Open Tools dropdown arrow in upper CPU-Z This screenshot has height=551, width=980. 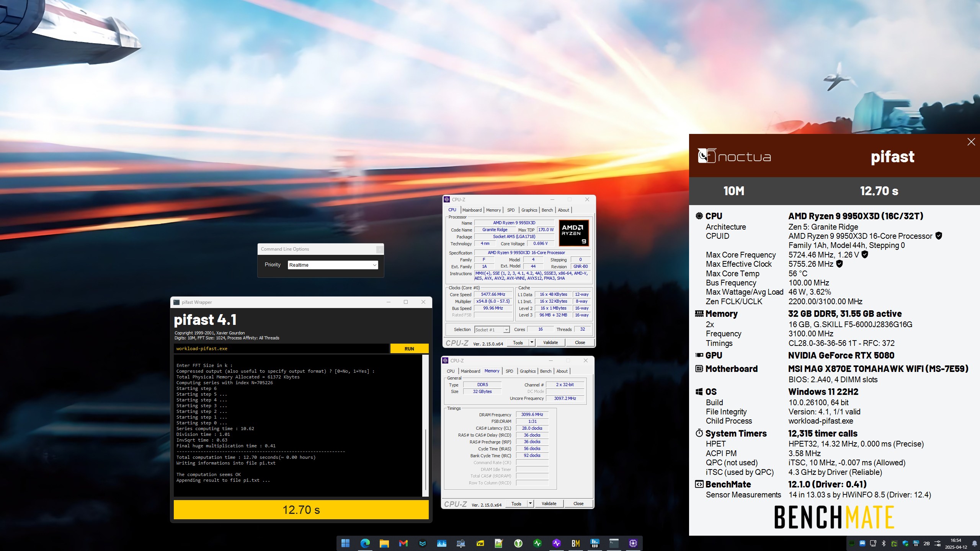[532, 342]
